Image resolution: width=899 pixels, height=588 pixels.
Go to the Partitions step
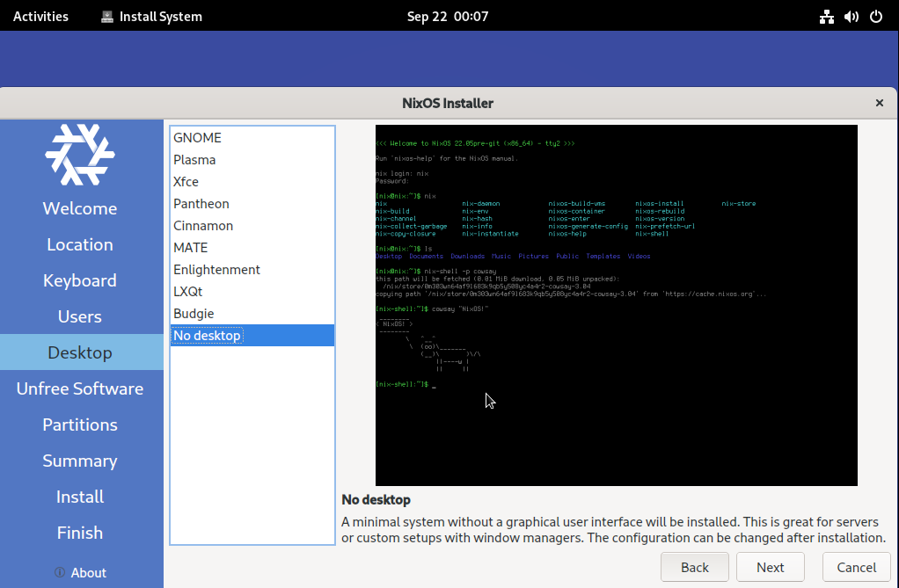pos(80,425)
